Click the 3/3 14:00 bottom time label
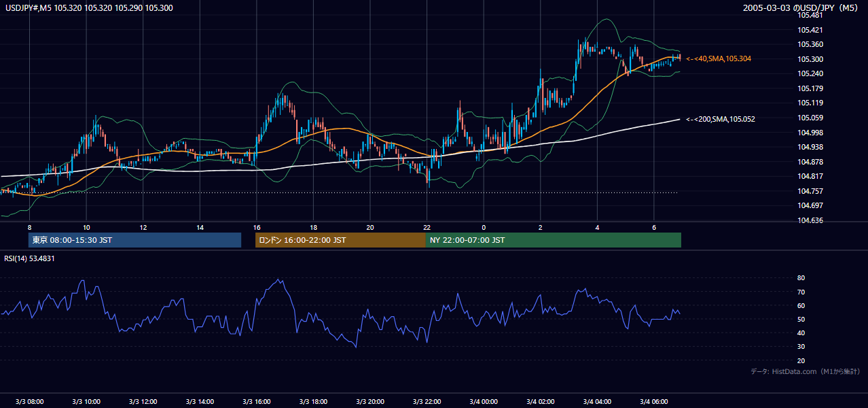 tap(200, 401)
